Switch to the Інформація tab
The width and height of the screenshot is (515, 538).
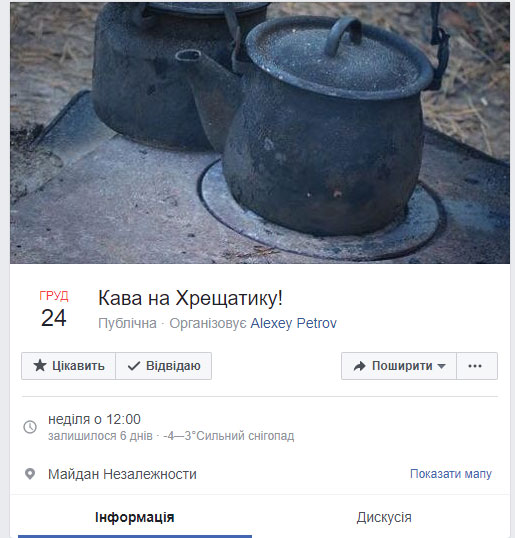click(135, 517)
